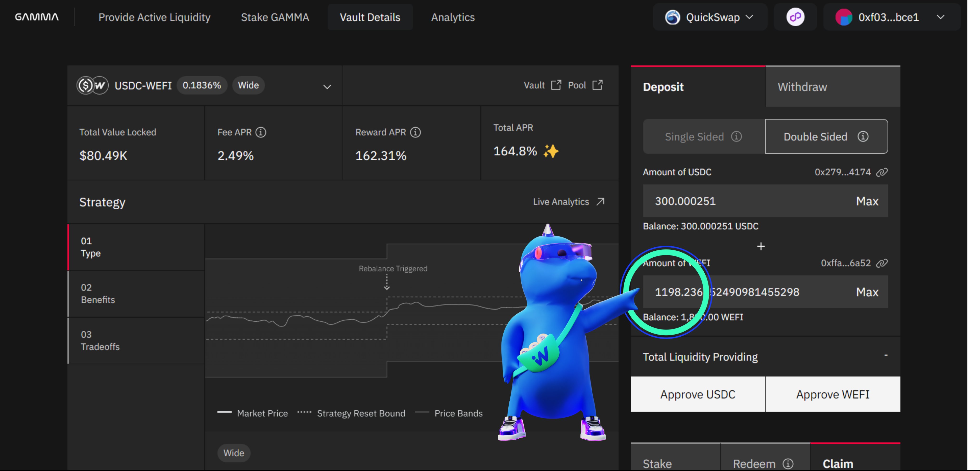
Task: Click USDC address 0x279...4174
Action: [842, 172]
